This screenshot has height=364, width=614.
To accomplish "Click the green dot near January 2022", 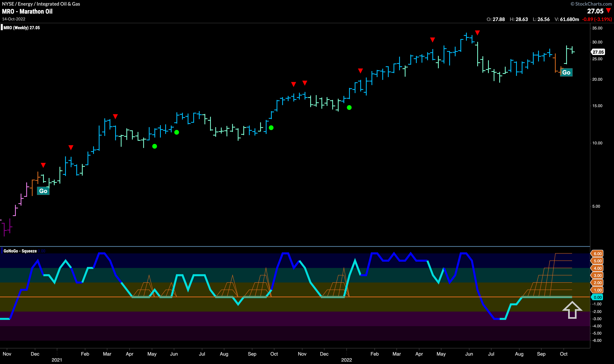I will coord(349,108).
